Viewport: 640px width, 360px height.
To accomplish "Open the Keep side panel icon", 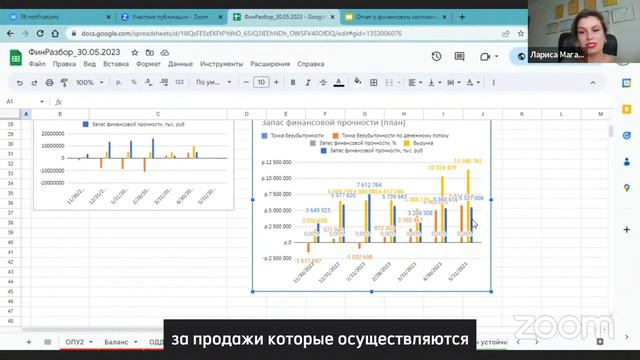I will pyautogui.click(x=627, y=109).
